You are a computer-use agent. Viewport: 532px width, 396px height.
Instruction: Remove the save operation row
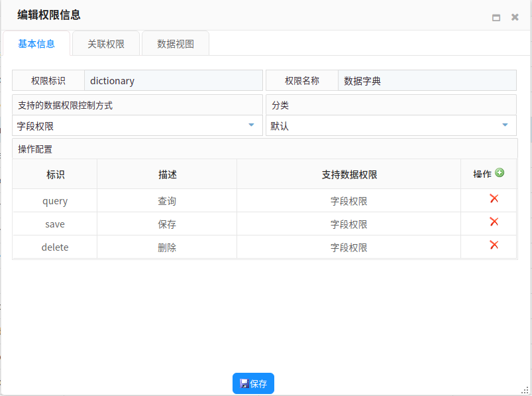pyautogui.click(x=494, y=222)
